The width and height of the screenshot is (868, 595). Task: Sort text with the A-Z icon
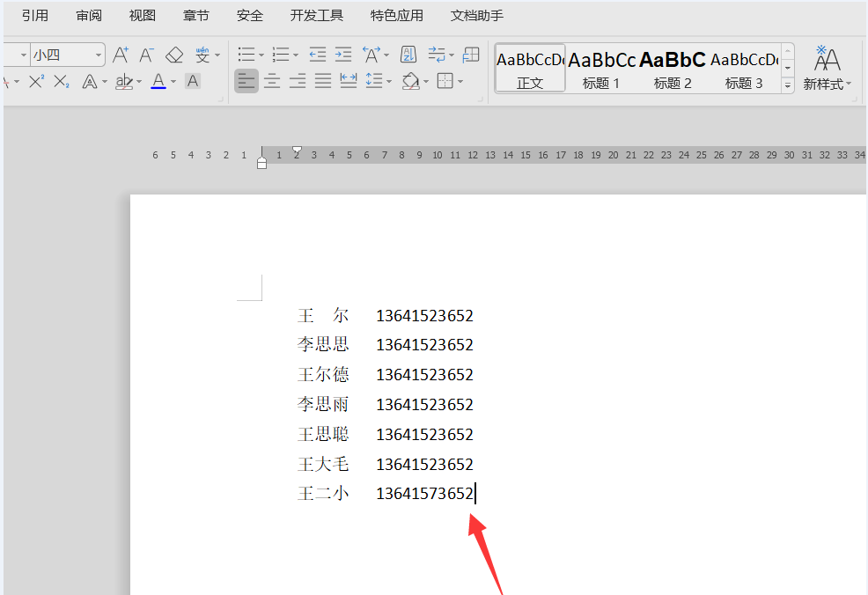408,55
